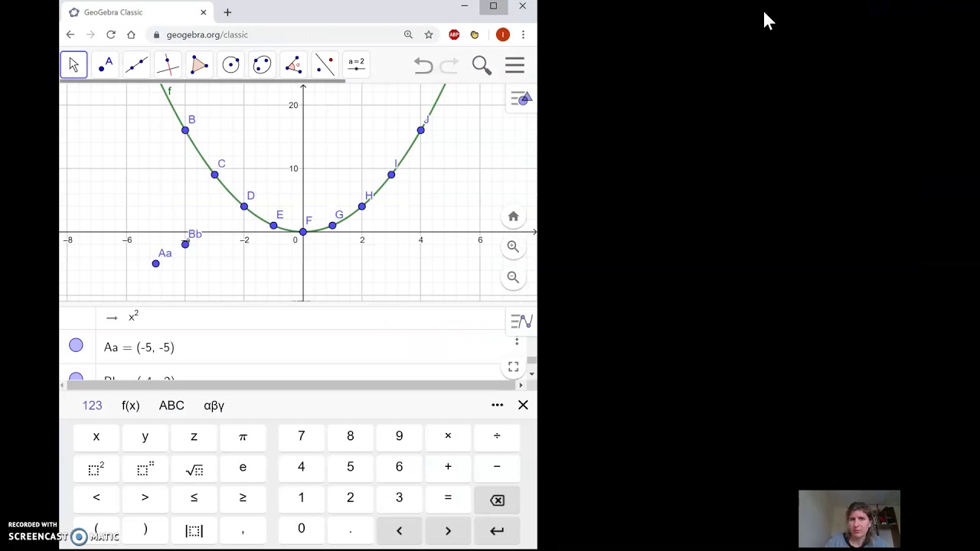Open the three-dot menu for point Aa
This screenshot has height=551, width=980.
(517, 341)
